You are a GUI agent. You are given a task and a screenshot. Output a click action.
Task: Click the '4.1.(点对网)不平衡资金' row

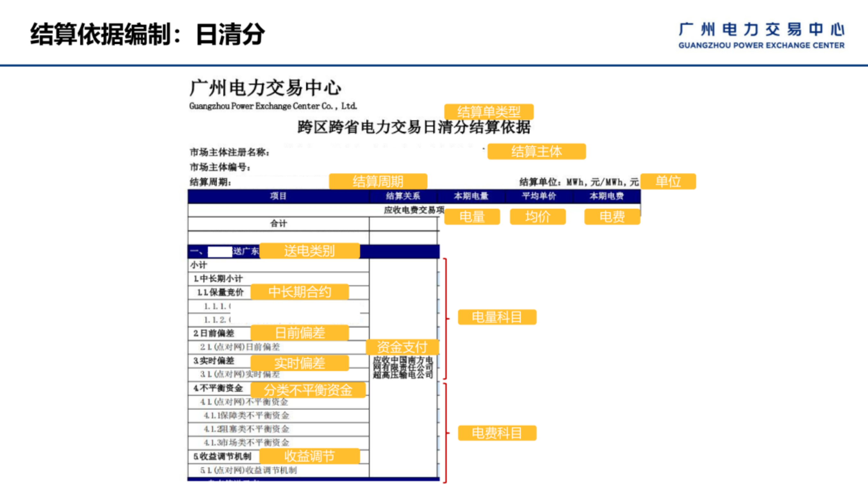click(278, 402)
